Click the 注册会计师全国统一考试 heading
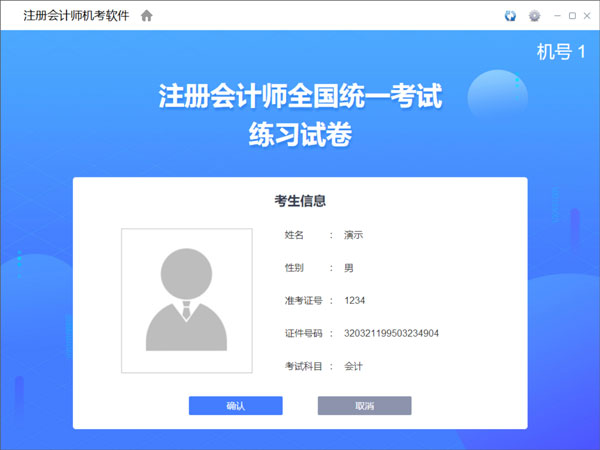 click(300, 96)
